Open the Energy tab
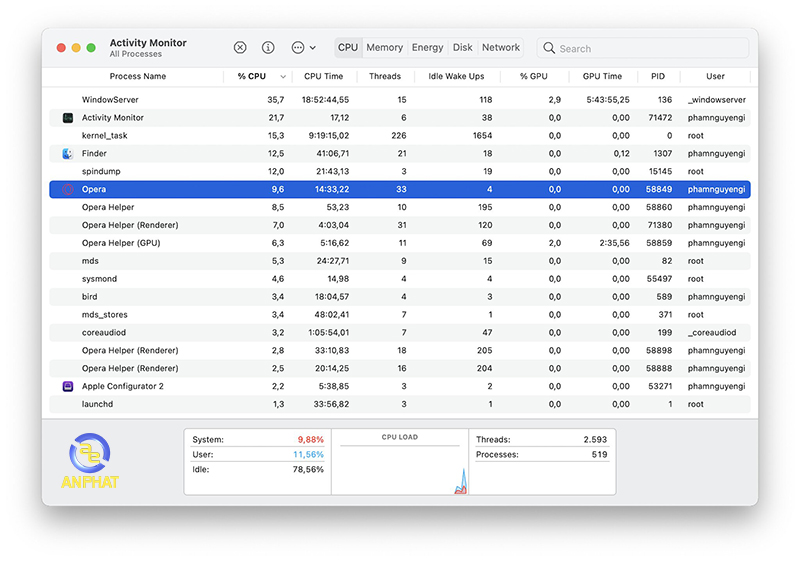The height and width of the screenshot is (561, 800). (x=428, y=47)
